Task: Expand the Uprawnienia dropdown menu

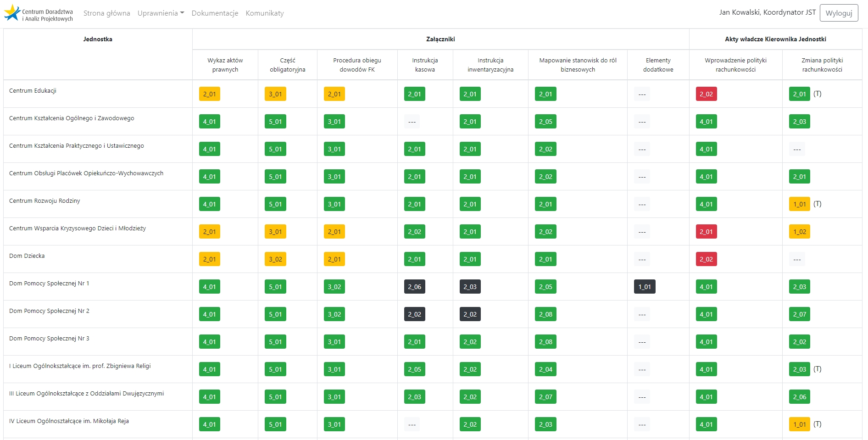Action: point(161,13)
